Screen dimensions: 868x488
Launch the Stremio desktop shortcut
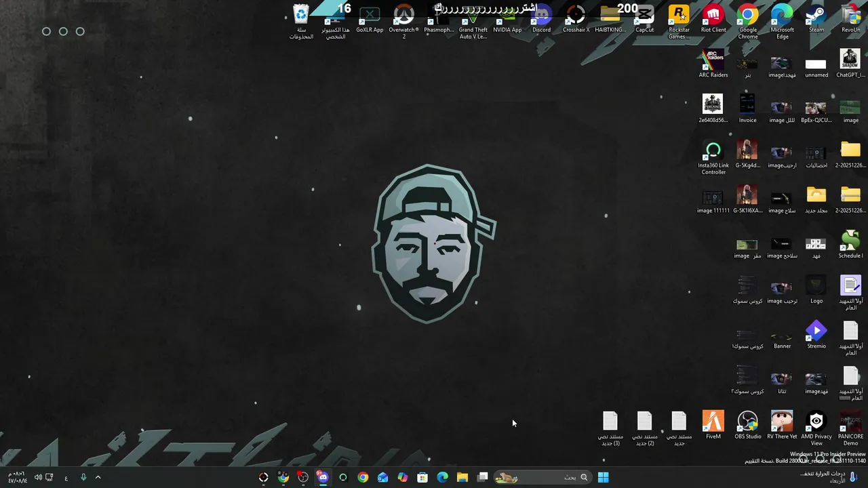point(816,335)
